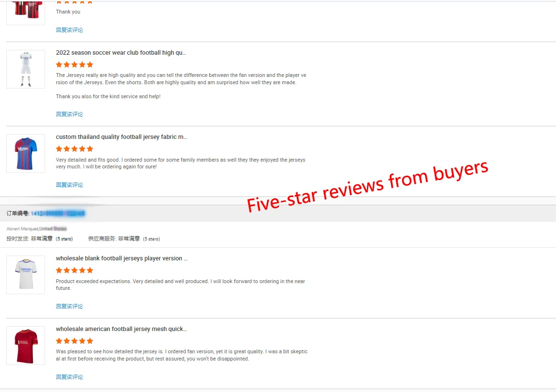Image resolution: width=556 pixels, height=392 pixels.
Task: Reply to the 2022 season soccer wear review
Action: click(x=70, y=114)
